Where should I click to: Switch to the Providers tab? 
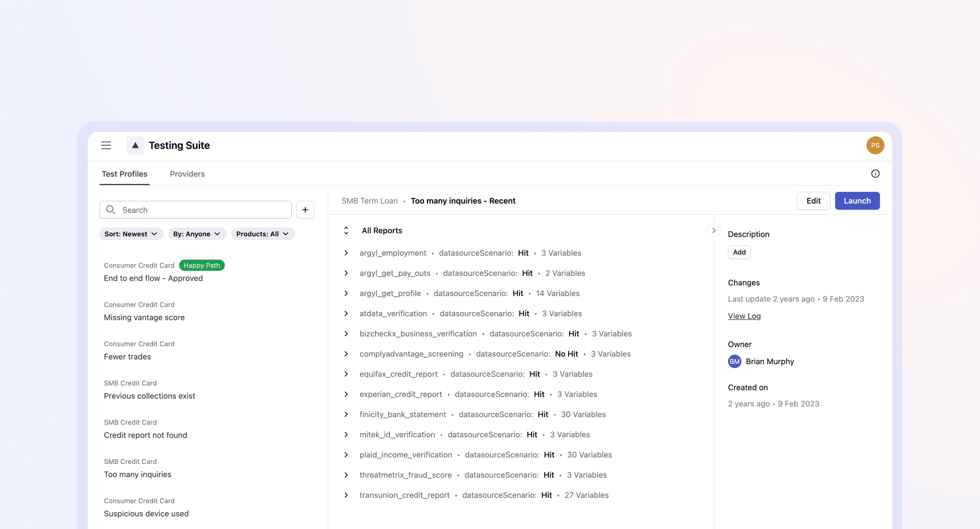[187, 174]
